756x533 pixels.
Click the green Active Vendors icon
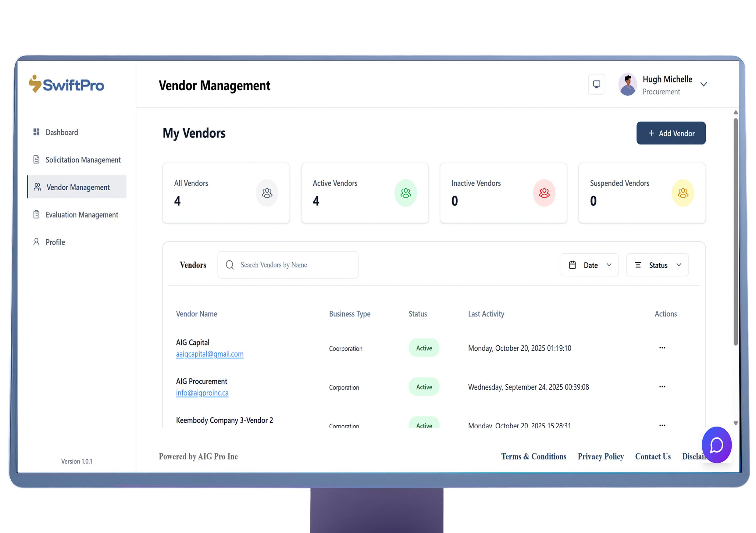pyautogui.click(x=405, y=193)
